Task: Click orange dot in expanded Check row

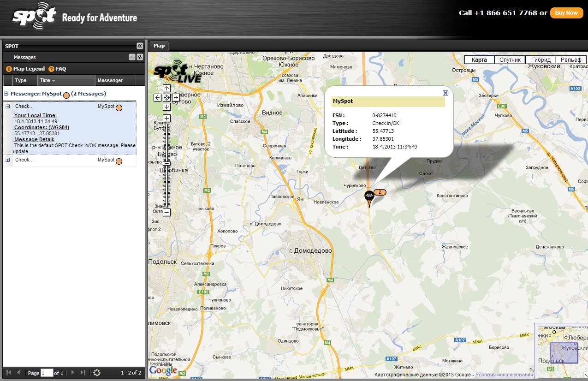Action: pos(119,108)
